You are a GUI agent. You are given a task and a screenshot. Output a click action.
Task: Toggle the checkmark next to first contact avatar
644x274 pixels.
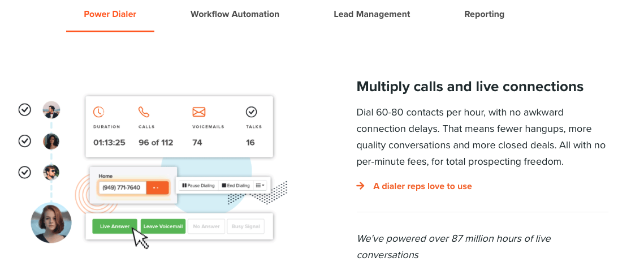point(25,109)
